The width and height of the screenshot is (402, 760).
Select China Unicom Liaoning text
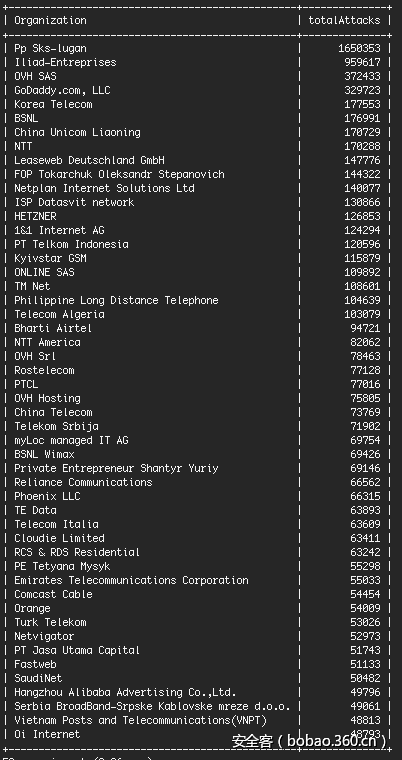[x=77, y=132]
